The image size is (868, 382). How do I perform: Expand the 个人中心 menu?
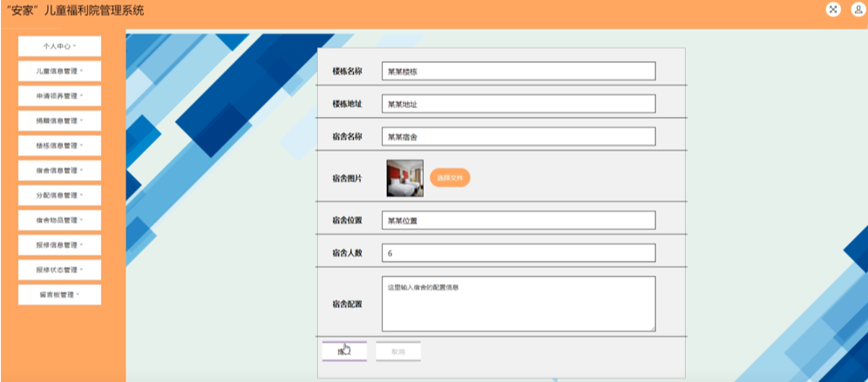(60, 46)
